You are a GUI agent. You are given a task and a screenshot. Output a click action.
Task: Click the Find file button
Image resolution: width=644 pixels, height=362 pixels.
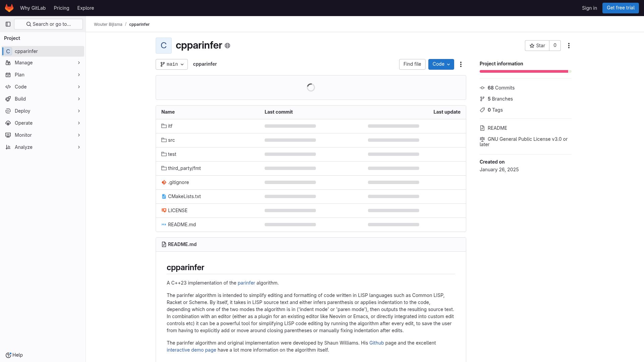[x=412, y=64]
